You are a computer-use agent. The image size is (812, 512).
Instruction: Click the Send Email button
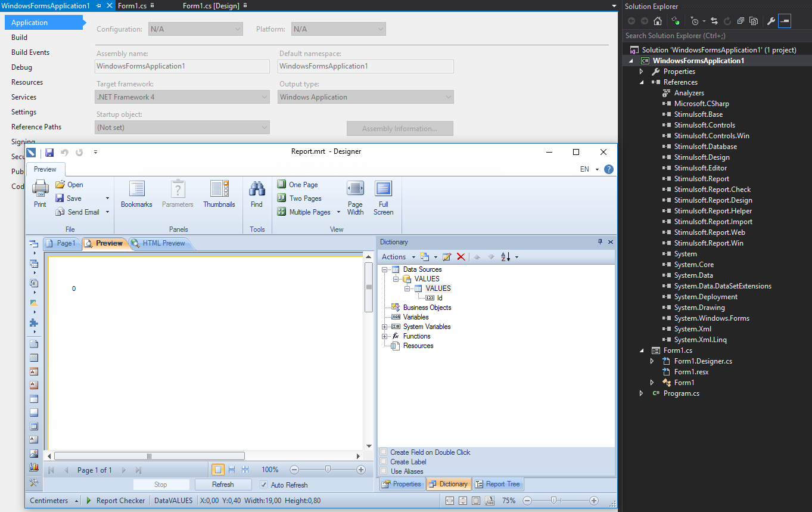[77, 212]
